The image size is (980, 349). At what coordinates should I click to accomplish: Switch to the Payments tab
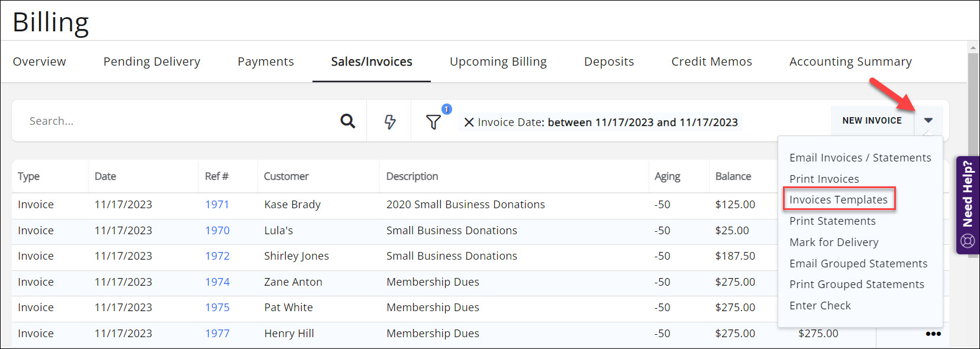[x=266, y=62]
